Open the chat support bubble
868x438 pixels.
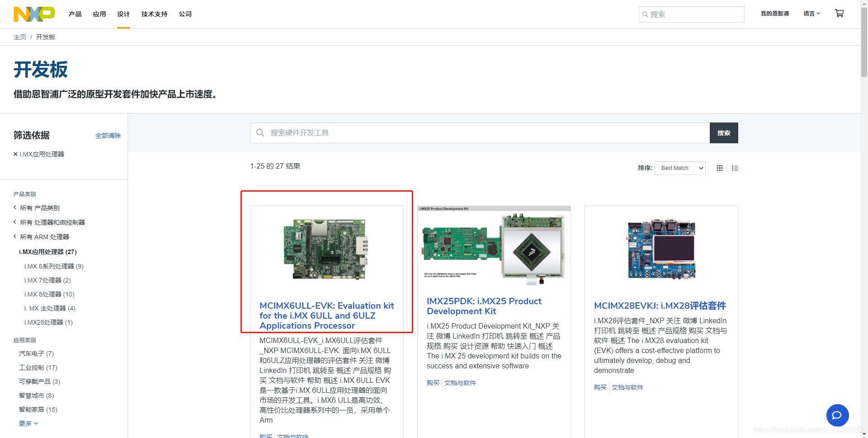pyautogui.click(x=837, y=415)
